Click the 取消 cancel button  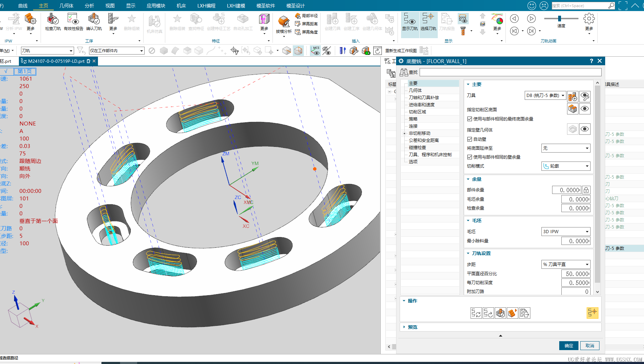tap(590, 345)
